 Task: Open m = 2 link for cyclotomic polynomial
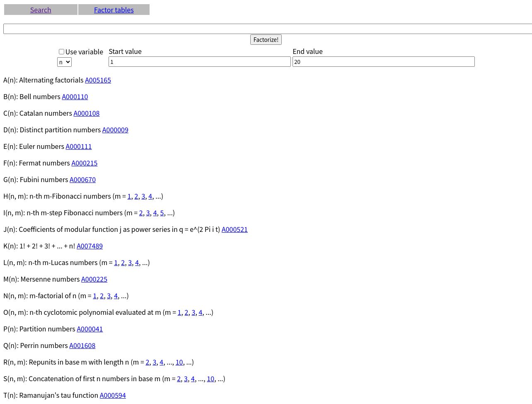(x=186, y=312)
